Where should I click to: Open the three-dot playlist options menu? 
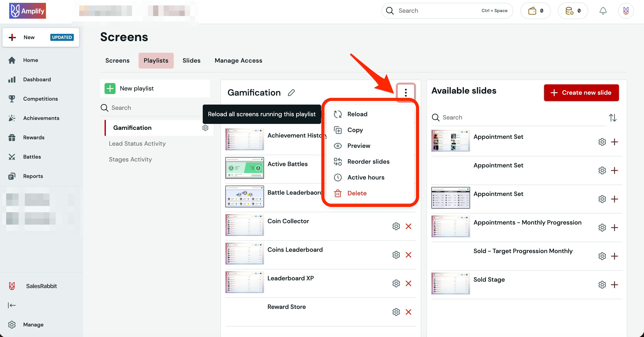click(x=405, y=93)
